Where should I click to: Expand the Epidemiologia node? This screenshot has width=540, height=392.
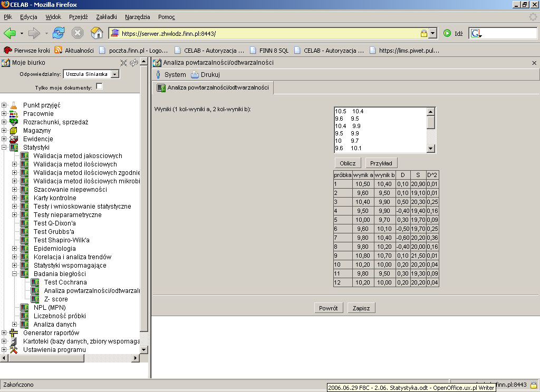click(14, 249)
